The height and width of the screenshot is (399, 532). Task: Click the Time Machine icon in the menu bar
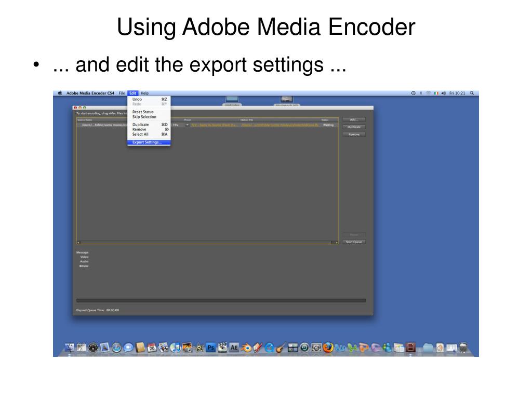click(x=413, y=93)
